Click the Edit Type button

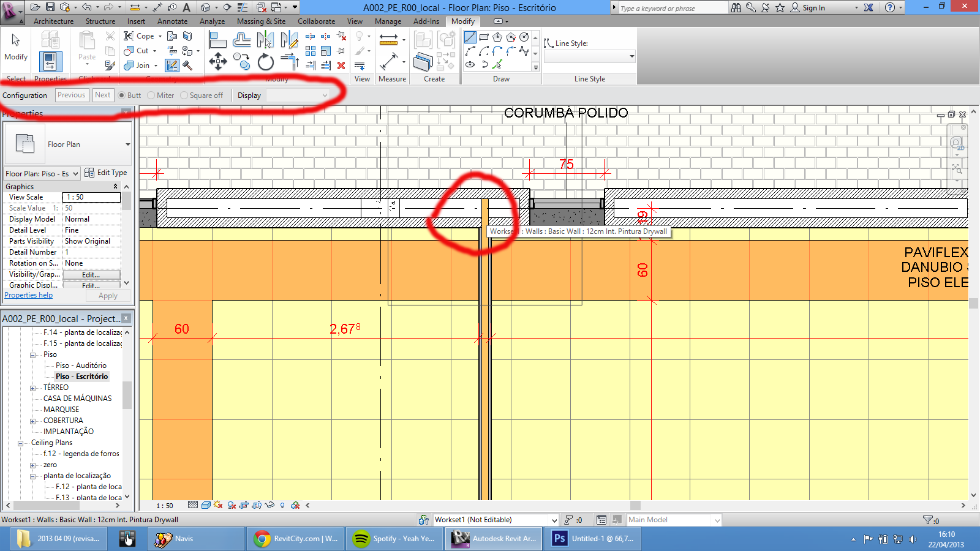106,173
